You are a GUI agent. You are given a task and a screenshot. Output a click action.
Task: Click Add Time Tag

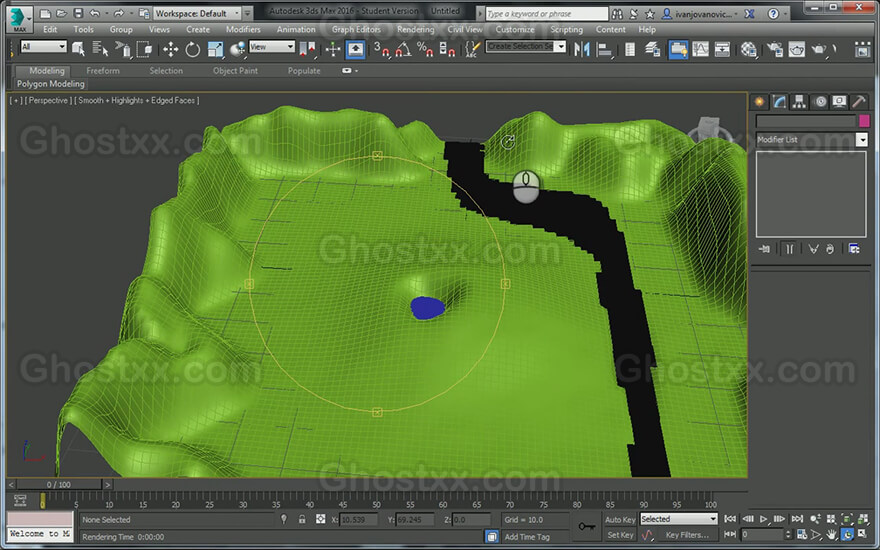[527, 537]
